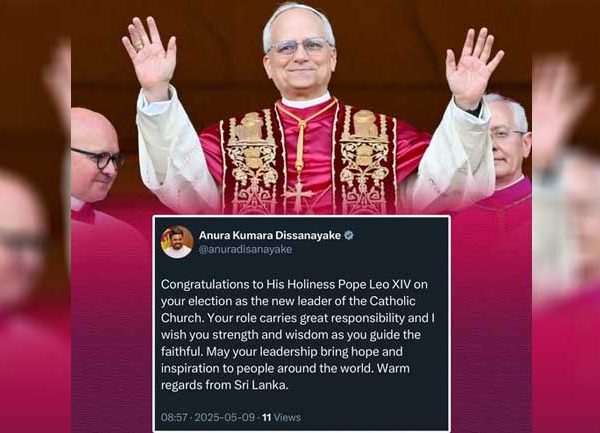Open the Anura Kumara Dissanayake display name
The height and width of the screenshot is (433, 600).
pos(270,235)
